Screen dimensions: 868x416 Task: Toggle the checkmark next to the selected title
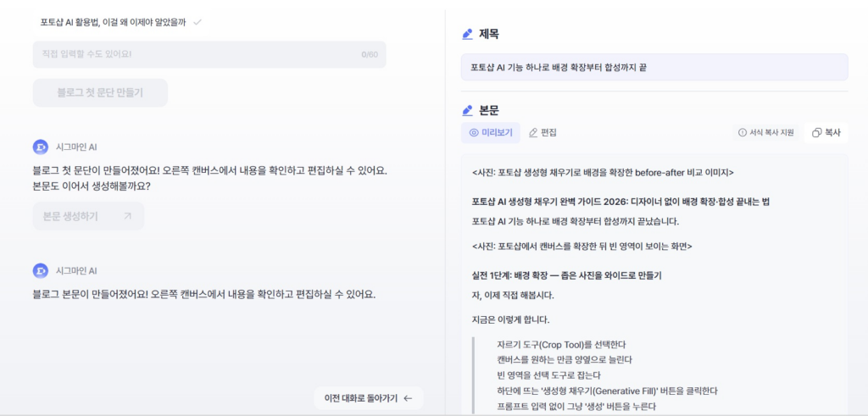click(197, 22)
